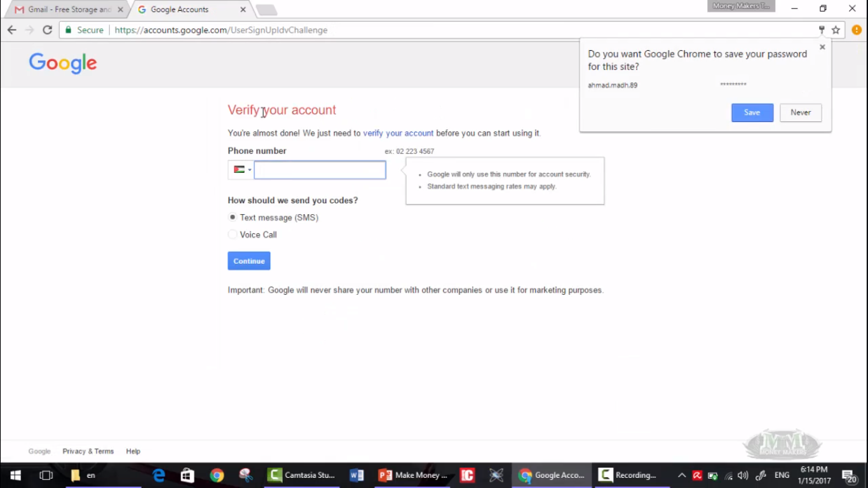Open the Chrome menu orange icon
This screenshot has width=868, height=488.
857,30
